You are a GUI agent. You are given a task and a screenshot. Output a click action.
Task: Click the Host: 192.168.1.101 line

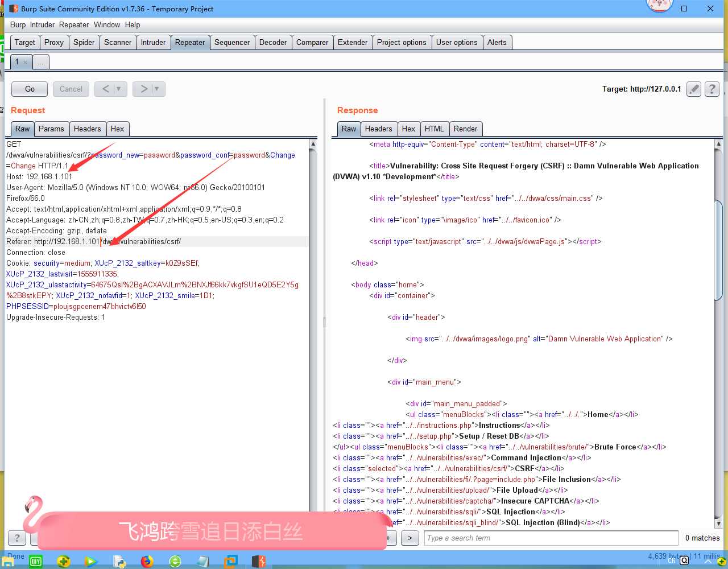click(x=39, y=176)
